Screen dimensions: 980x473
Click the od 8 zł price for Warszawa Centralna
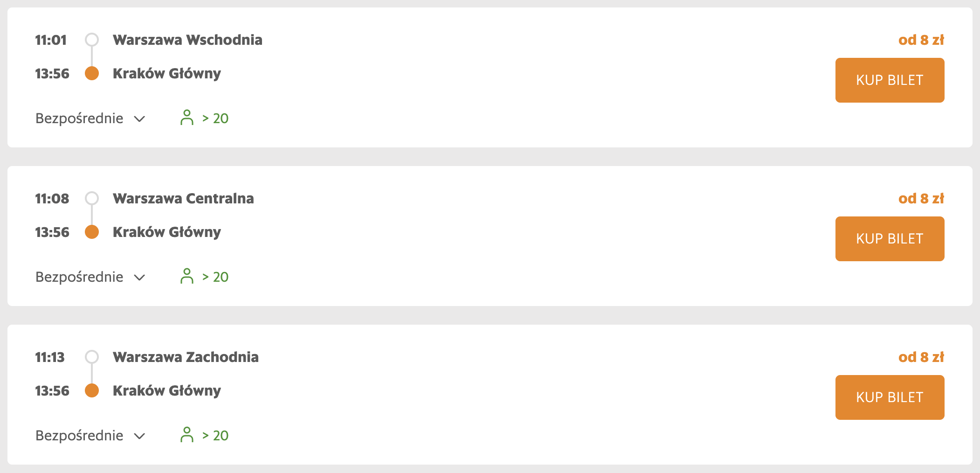tap(921, 199)
